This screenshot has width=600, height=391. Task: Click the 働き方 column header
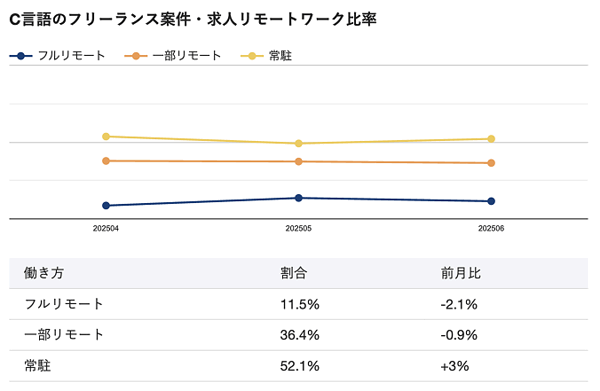tap(44, 273)
